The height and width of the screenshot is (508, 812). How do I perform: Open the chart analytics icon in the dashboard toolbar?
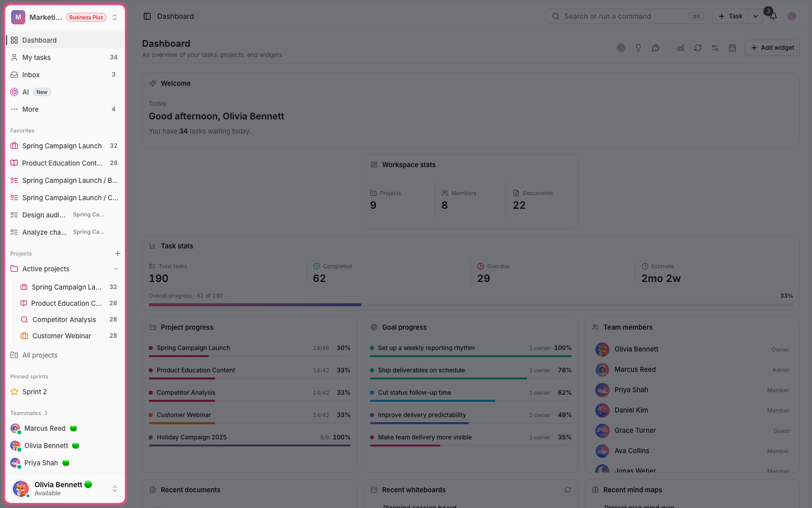681,48
